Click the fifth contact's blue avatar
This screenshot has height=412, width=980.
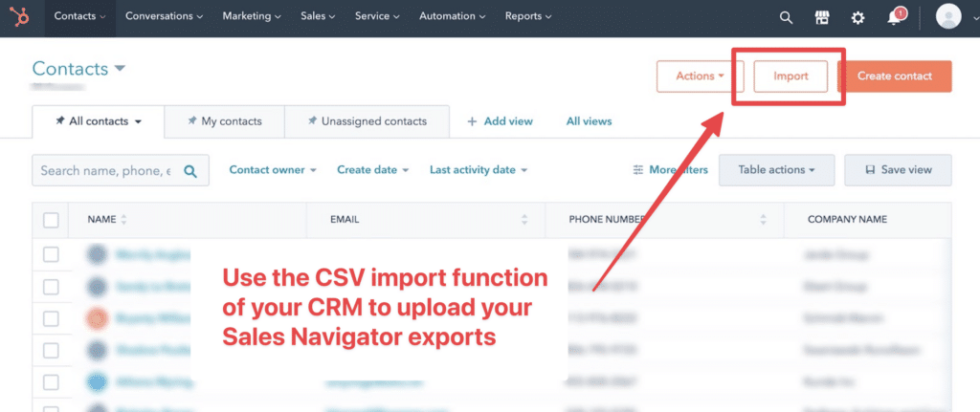click(97, 382)
